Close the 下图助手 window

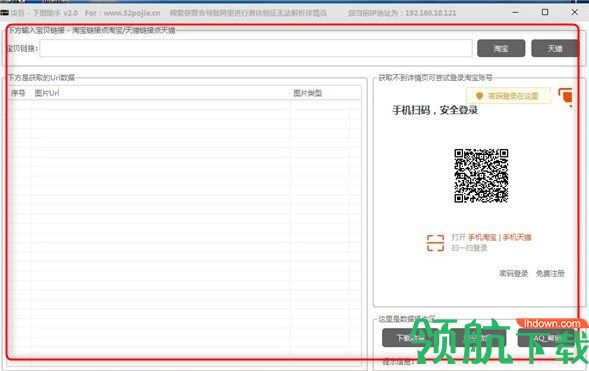(x=574, y=12)
